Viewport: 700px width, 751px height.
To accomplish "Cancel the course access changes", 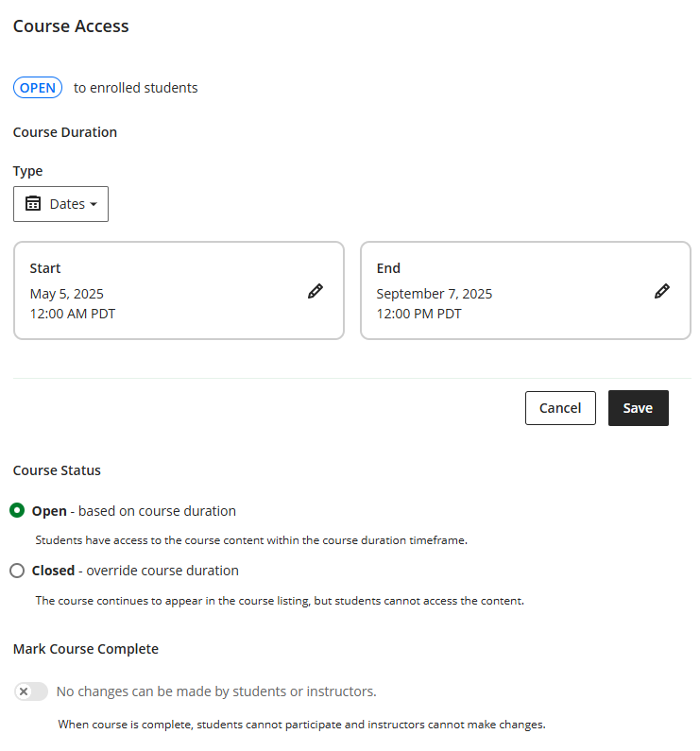I will tap(560, 408).
